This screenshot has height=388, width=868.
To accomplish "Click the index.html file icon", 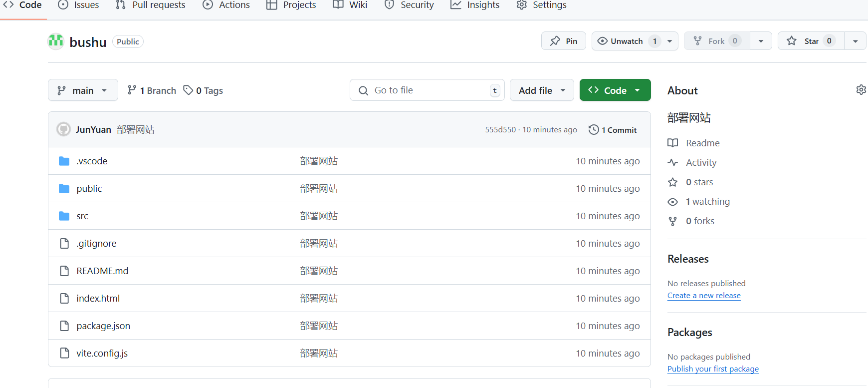I will [x=64, y=298].
